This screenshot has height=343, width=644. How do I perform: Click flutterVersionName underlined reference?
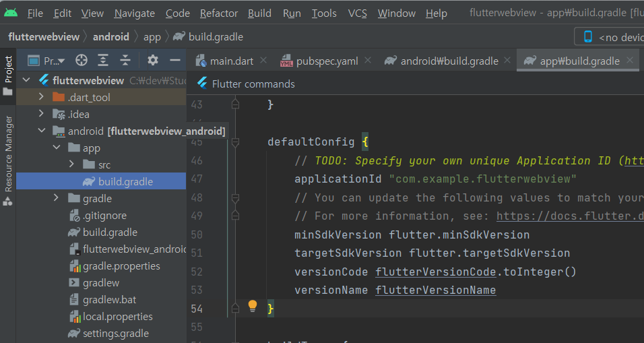(436, 290)
